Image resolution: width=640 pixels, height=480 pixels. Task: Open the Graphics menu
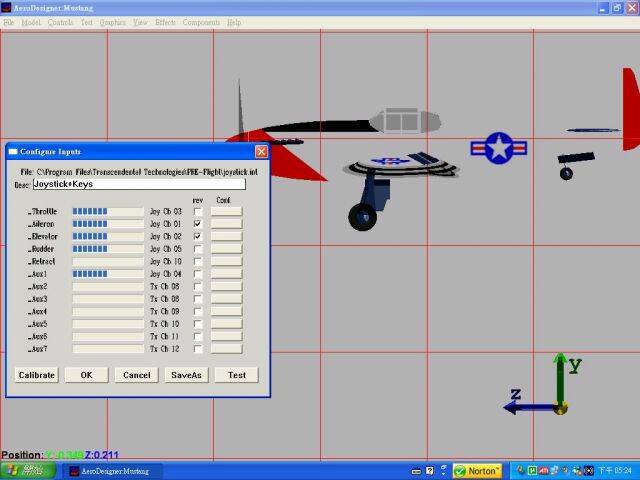(113, 22)
